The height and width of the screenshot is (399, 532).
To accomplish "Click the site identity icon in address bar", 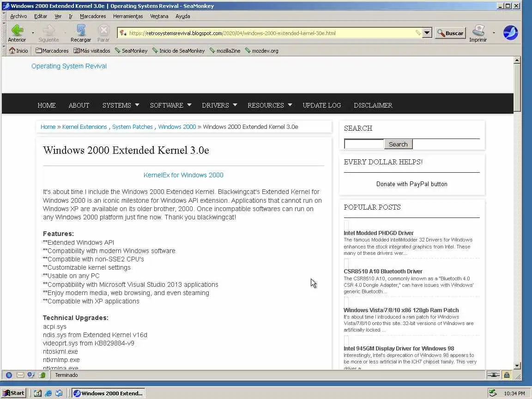I will coord(123,33).
